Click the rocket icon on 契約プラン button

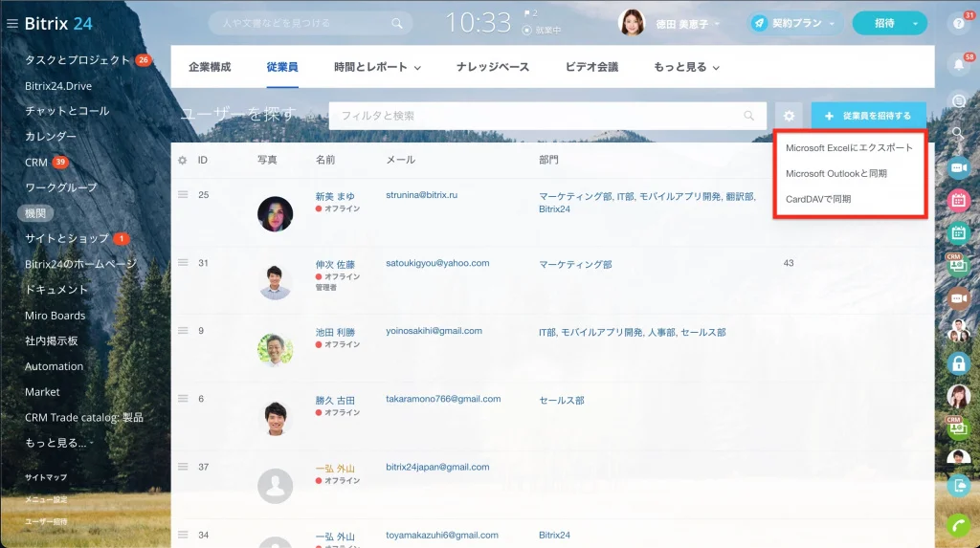click(x=759, y=23)
